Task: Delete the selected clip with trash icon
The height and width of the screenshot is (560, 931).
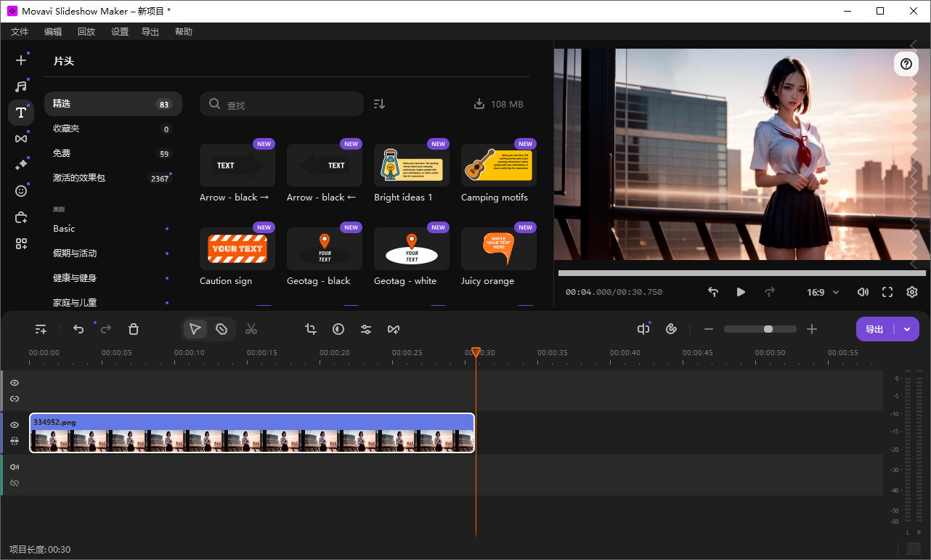Action: pyautogui.click(x=134, y=329)
